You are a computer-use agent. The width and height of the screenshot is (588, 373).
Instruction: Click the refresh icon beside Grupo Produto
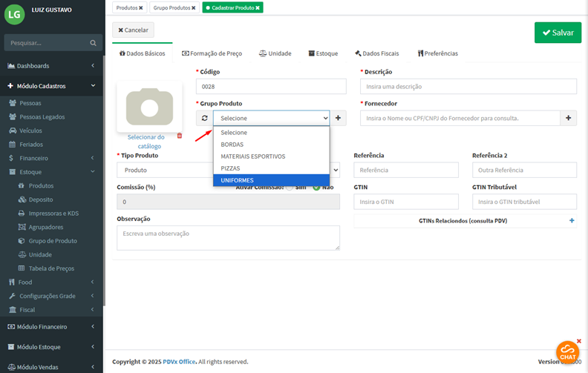pyautogui.click(x=204, y=118)
